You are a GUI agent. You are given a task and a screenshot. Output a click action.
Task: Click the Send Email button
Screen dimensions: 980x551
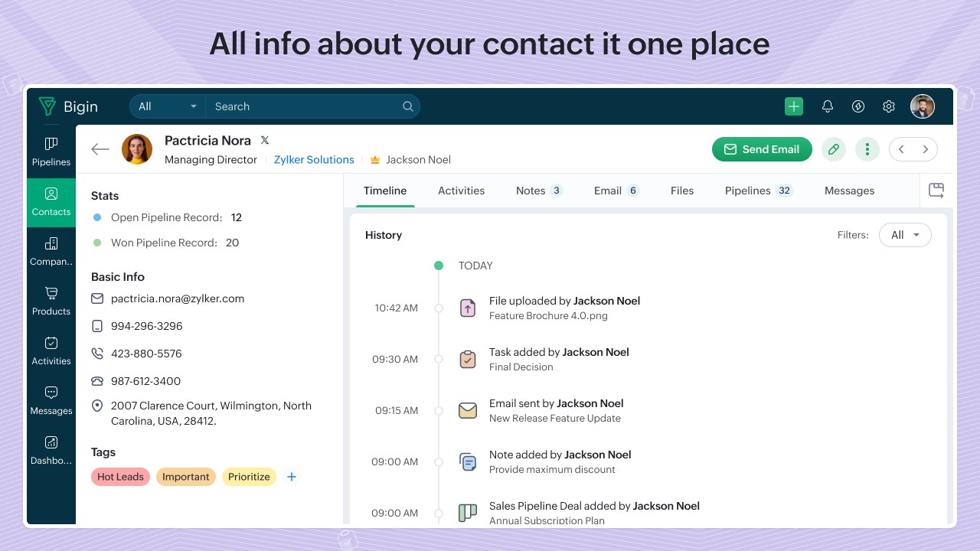(x=762, y=149)
